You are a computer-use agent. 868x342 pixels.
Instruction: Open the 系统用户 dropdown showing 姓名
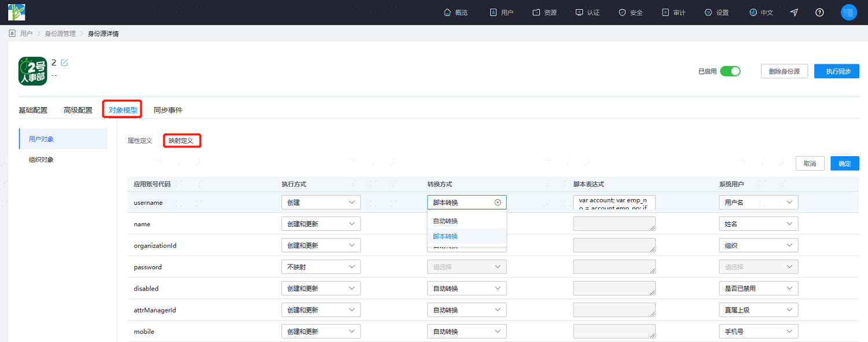(758, 224)
